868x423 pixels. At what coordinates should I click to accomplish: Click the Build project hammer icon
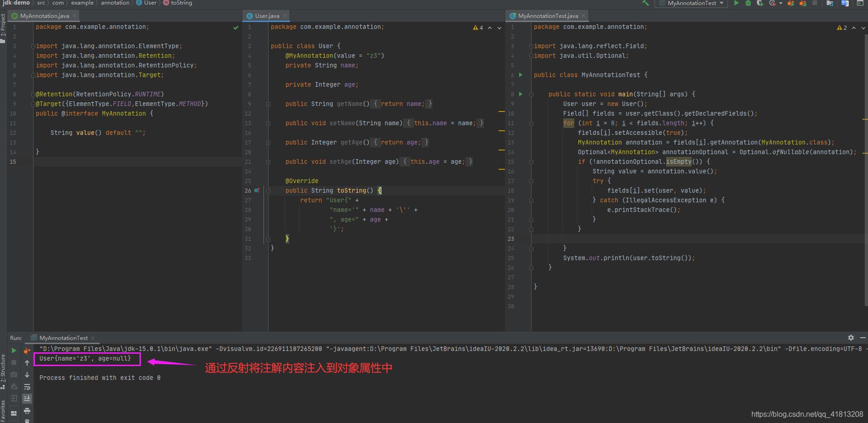646,3
